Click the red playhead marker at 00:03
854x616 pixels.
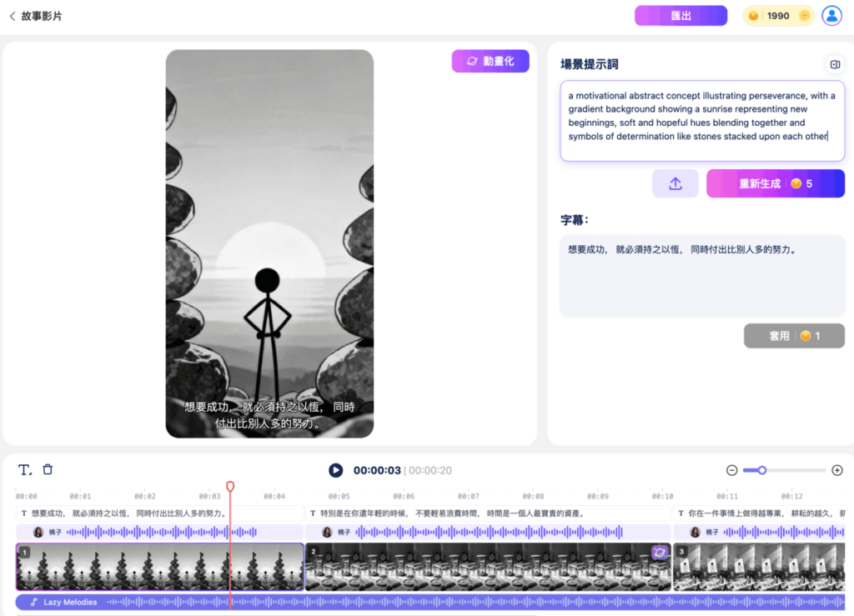pyautogui.click(x=229, y=486)
